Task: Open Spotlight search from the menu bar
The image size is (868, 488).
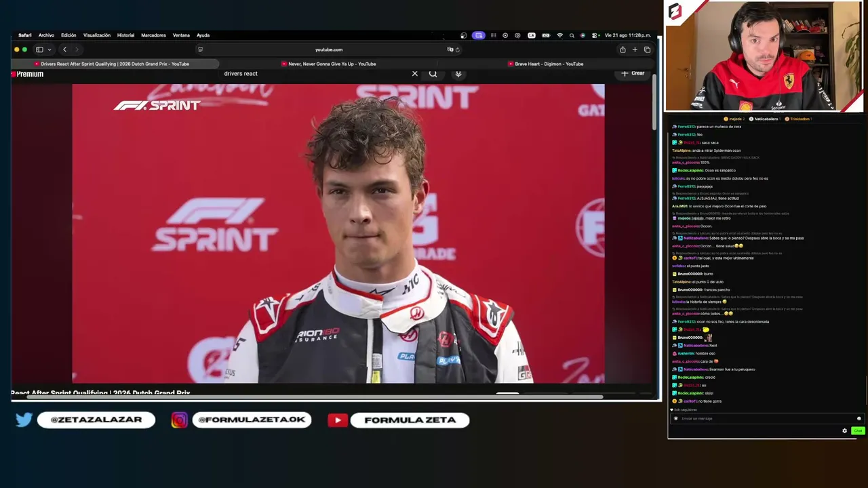Action: (572, 35)
